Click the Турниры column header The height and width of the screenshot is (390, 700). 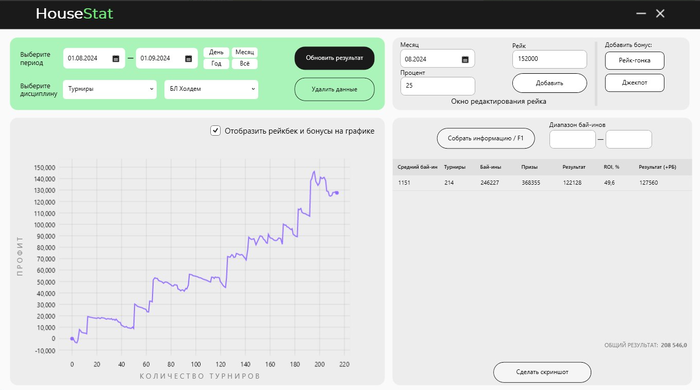coord(454,167)
